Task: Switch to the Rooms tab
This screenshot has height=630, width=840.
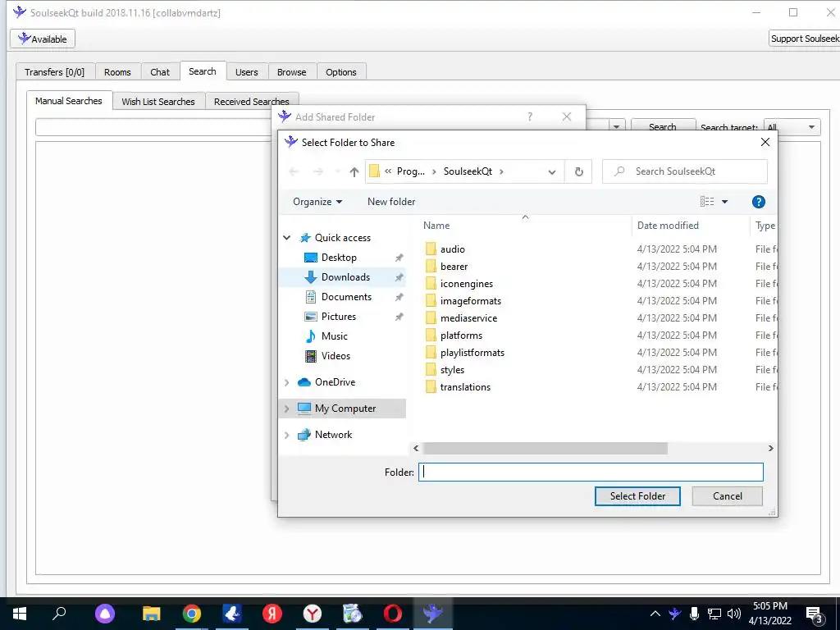Action: [117, 72]
